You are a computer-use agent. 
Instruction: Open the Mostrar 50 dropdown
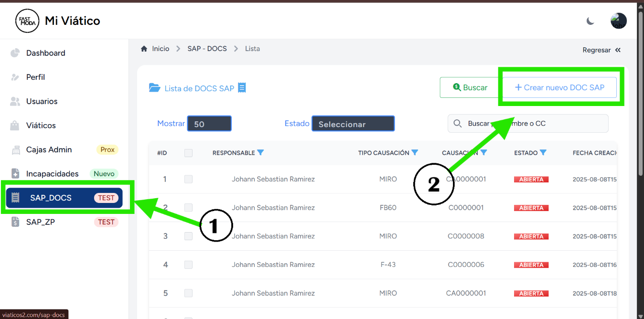[x=209, y=124]
